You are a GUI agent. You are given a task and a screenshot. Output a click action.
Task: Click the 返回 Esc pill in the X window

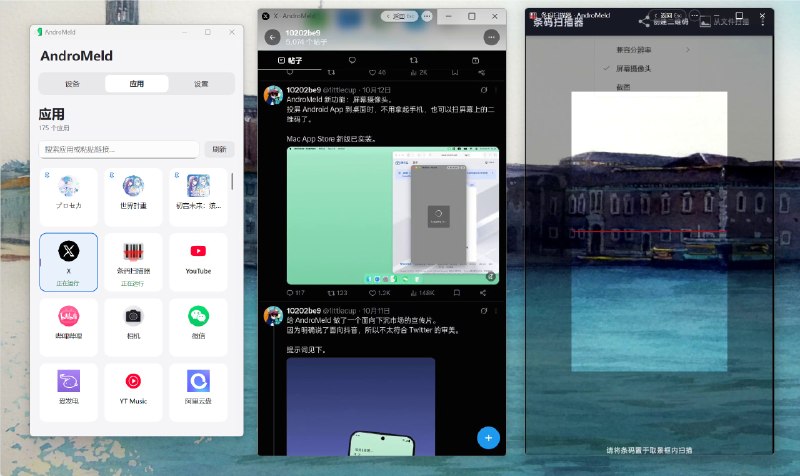(400, 16)
